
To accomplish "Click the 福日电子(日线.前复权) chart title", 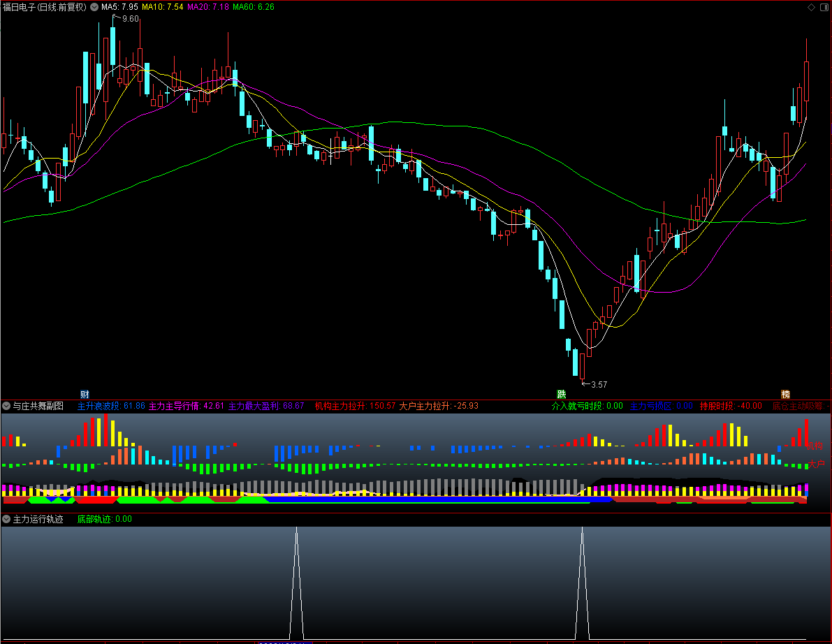I will (x=45, y=7).
